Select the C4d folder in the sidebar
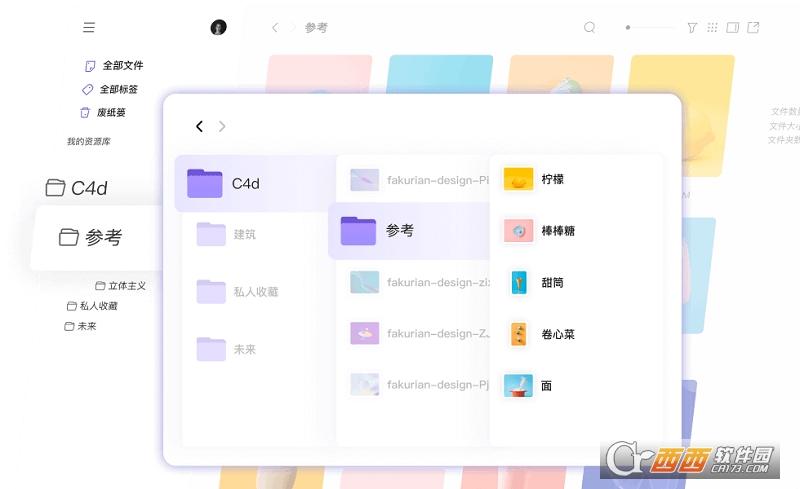 77,188
